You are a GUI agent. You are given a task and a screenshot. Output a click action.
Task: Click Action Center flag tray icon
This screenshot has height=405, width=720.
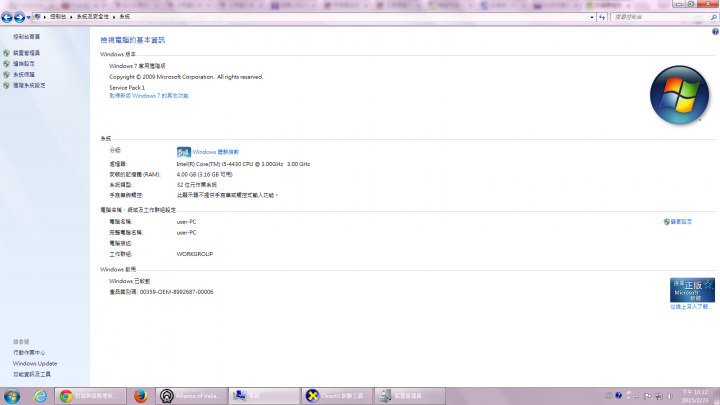click(x=647, y=396)
